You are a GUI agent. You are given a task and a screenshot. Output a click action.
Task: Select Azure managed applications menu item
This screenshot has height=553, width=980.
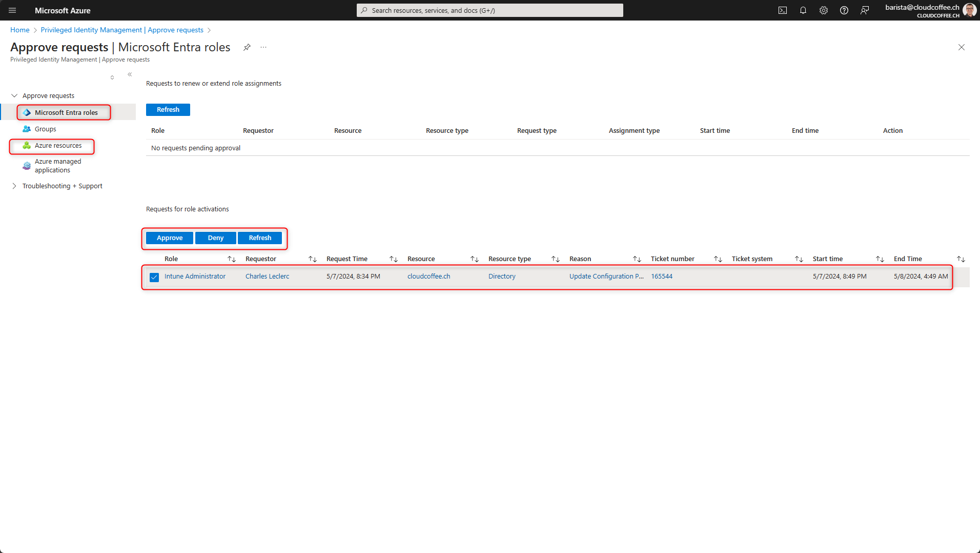[x=58, y=166]
